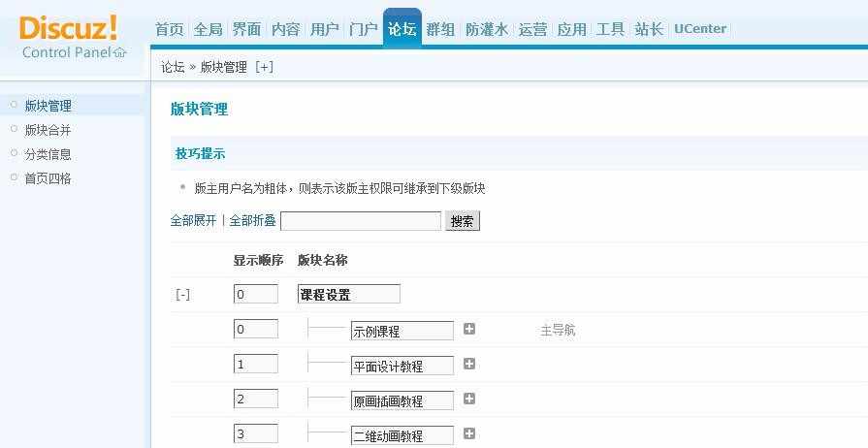868x448 pixels.
Task: Go to the 门户 tab
Action: [x=363, y=29]
